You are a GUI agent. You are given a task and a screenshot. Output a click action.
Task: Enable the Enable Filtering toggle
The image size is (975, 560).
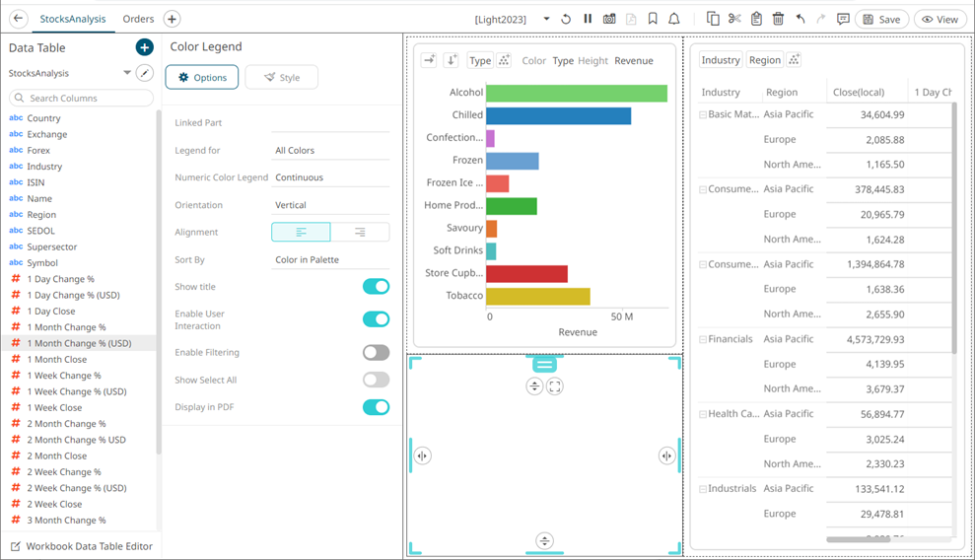click(376, 353)
